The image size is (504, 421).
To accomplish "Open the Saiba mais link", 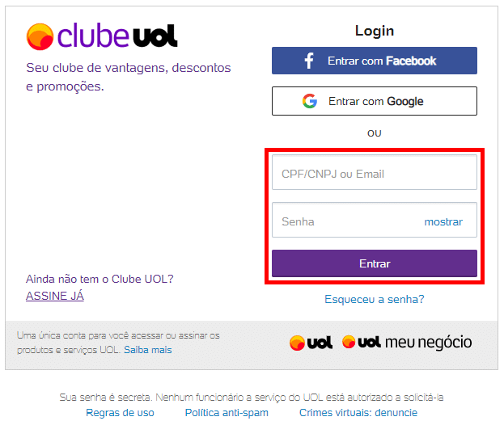I will point(148,350).
